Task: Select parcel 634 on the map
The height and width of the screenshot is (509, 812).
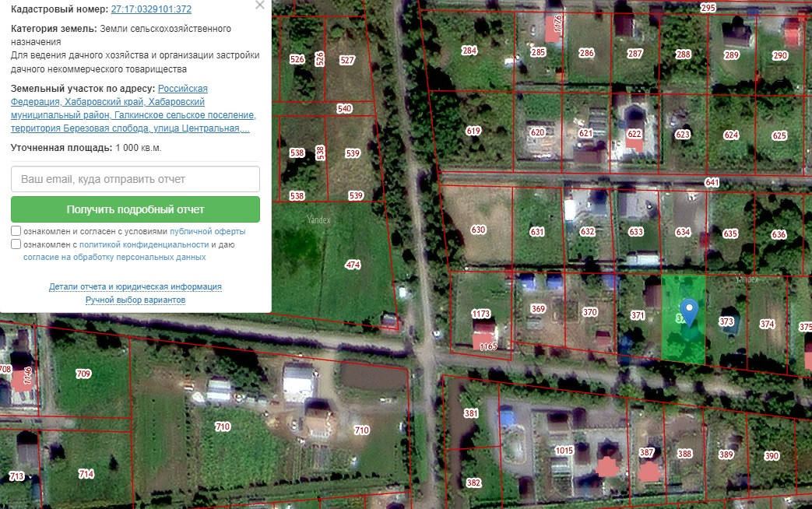Action: point(683,232)
